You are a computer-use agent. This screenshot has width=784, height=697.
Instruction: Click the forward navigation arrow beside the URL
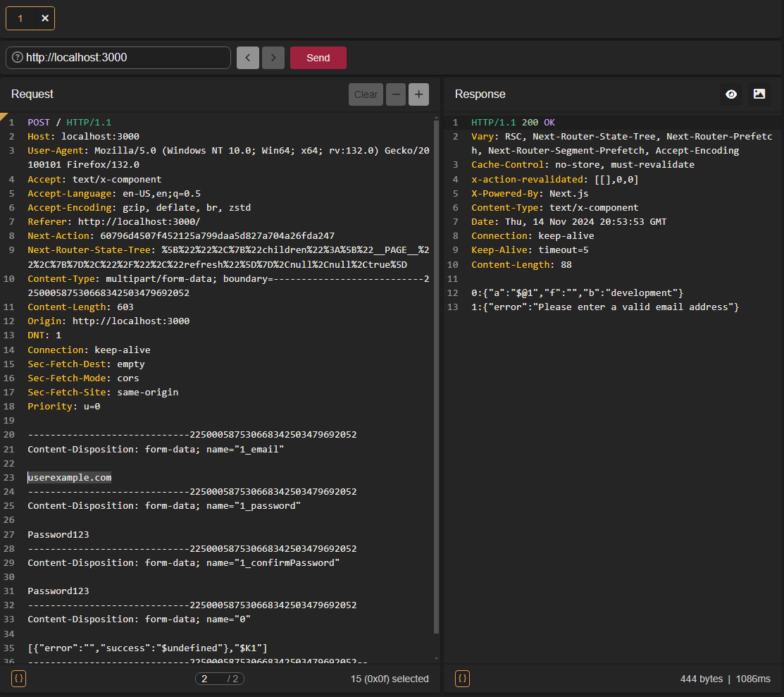[273, 57]
